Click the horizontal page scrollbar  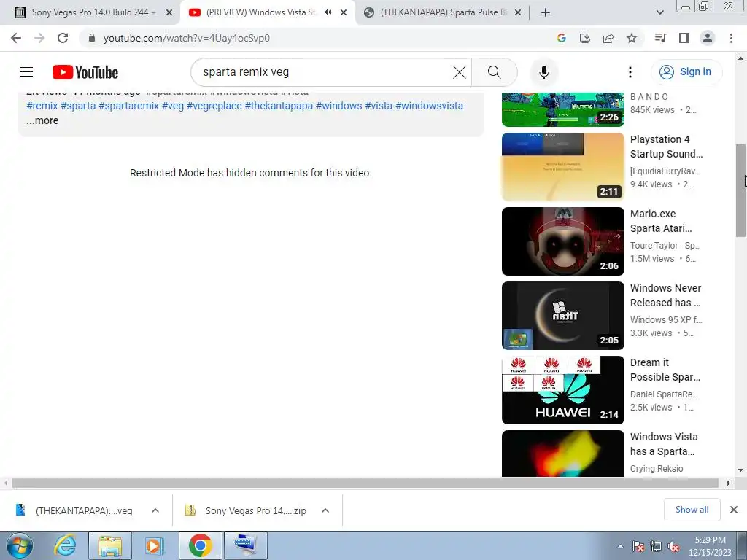click(x=365, y=483)
